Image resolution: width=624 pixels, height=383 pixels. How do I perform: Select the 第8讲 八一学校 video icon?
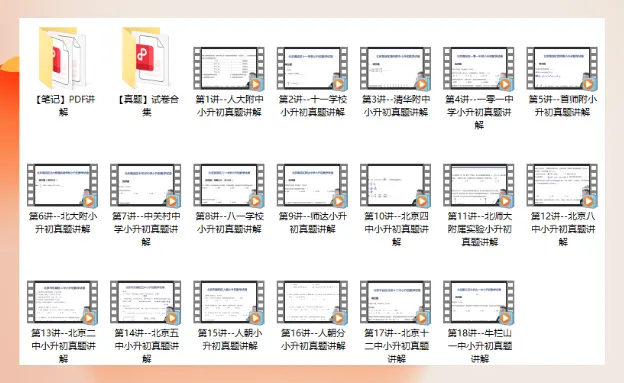click(229, 186)
